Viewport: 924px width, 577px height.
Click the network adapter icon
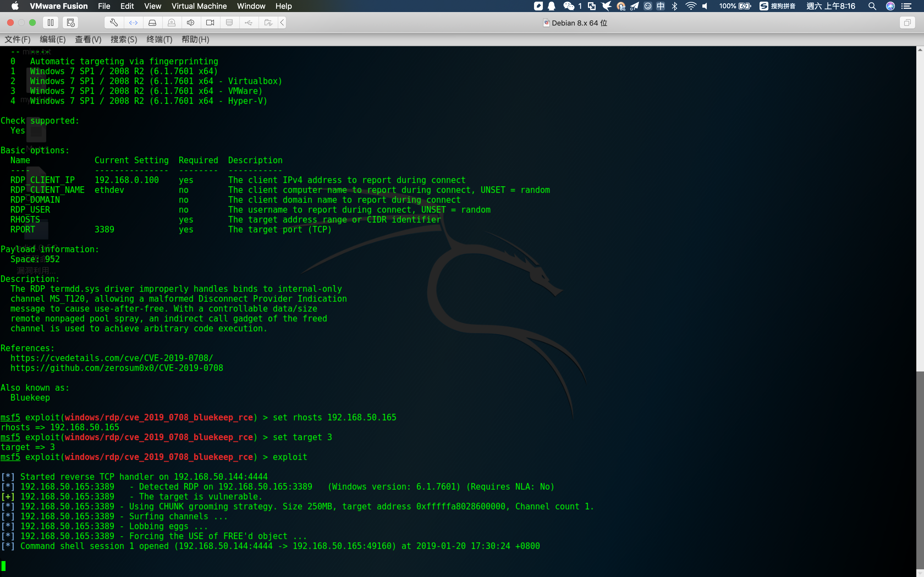133,23
